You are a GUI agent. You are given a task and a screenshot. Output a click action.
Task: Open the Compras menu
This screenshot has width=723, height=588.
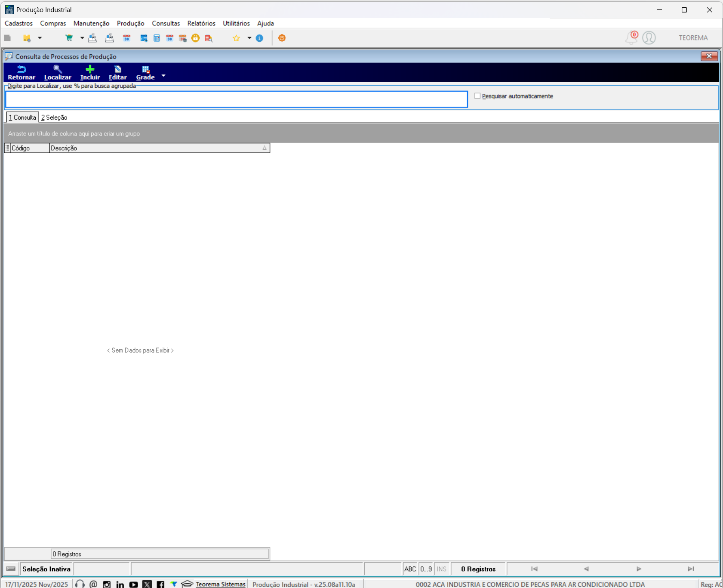click(x=53, y=23)
